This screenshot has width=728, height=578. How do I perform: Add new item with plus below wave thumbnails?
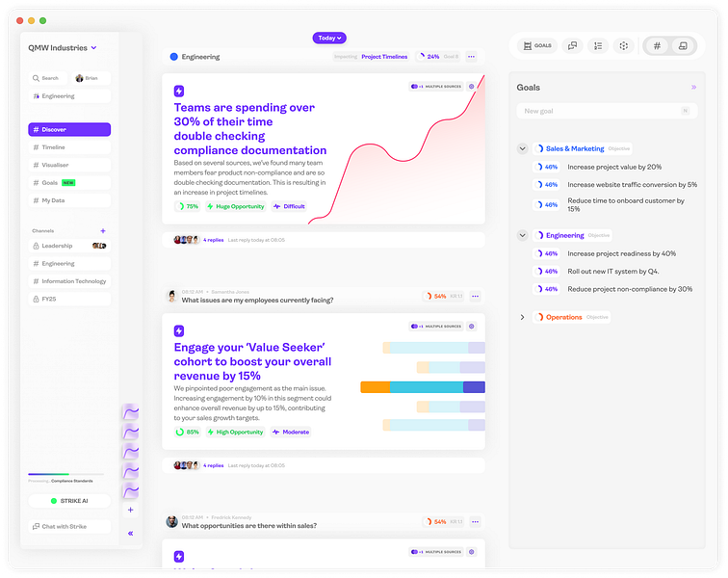tap(130, 510)
